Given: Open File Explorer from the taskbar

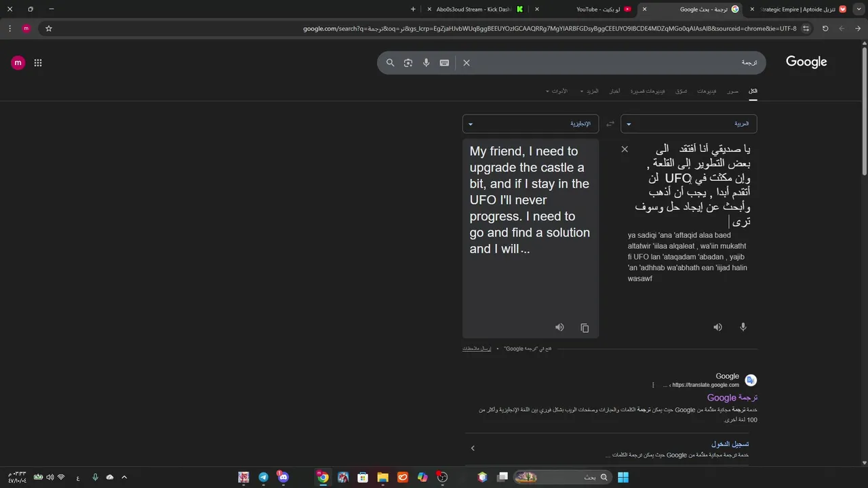Looking at the screenshot, I should 382,477.
